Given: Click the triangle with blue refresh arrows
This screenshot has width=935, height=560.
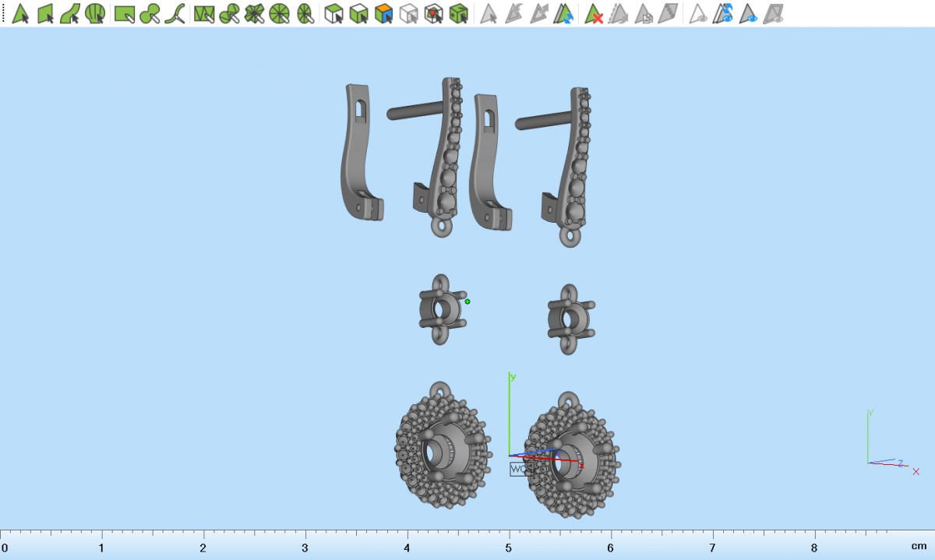Looking at the screenshot, I should pyautogui.click(x=563, y=13).
